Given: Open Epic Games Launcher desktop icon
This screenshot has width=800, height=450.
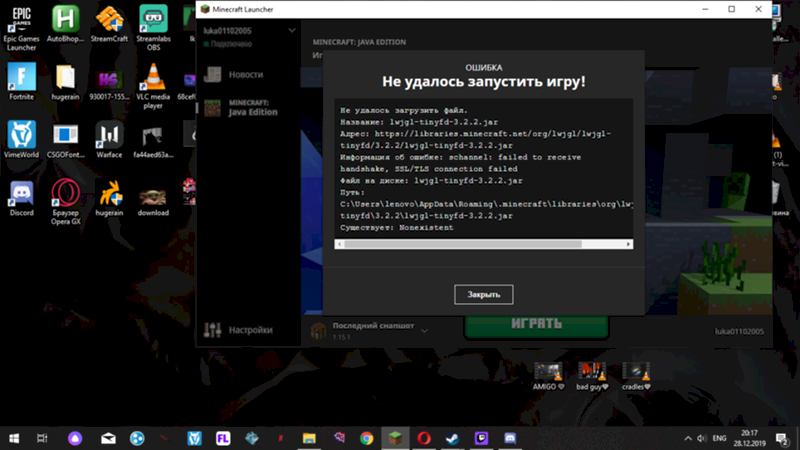Looking at the screenshot, I should click(x=20, y=20).
